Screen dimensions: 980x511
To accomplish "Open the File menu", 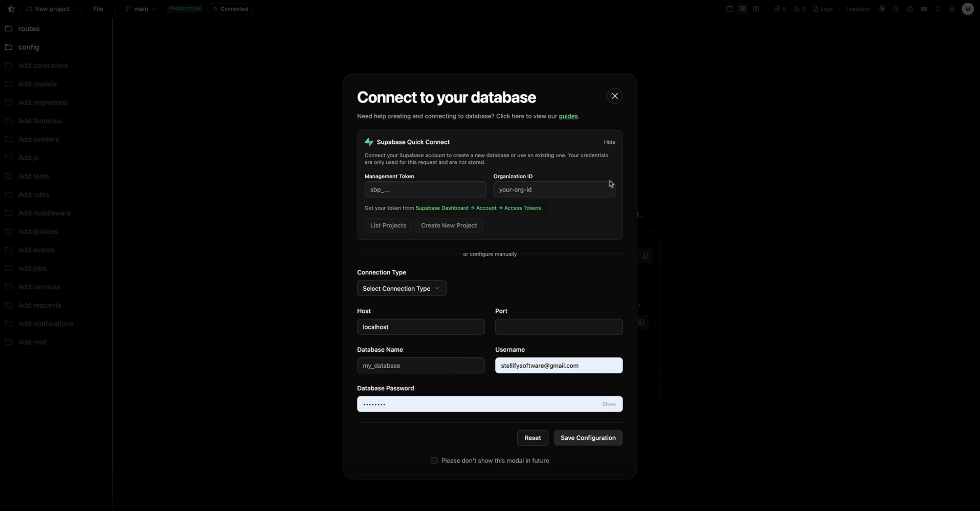I will point(98,8).
